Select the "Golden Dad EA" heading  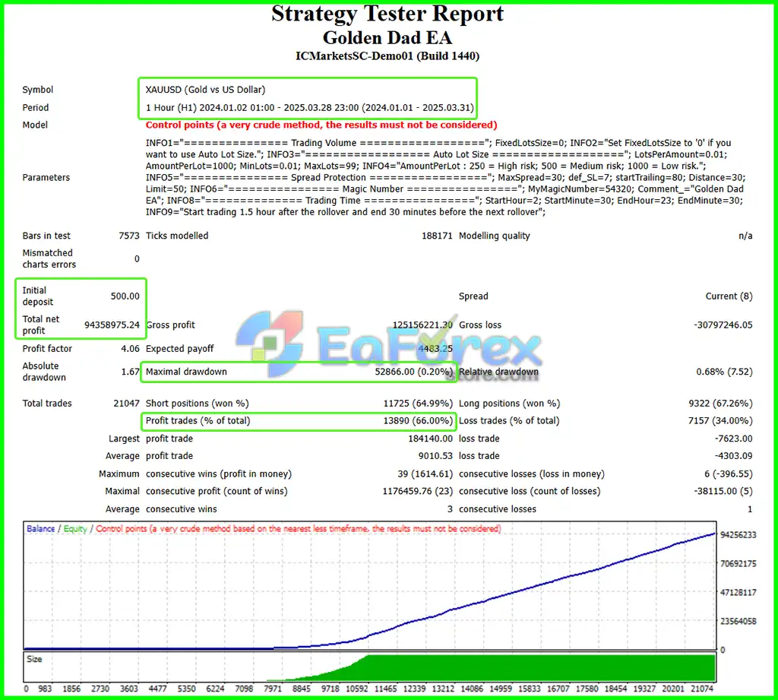click(387, 38)
